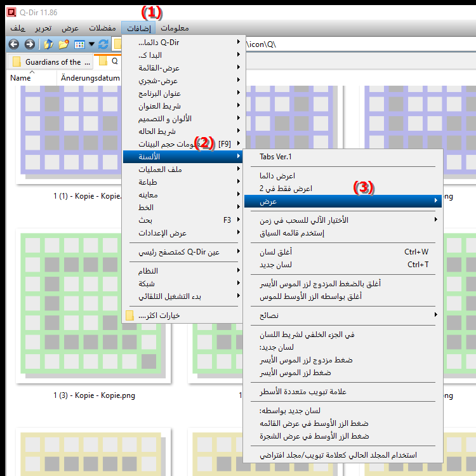Toggle ضغط مزدوج لزر الموس الأيسر option
The image size is (476, 476).
click(343, 360)
